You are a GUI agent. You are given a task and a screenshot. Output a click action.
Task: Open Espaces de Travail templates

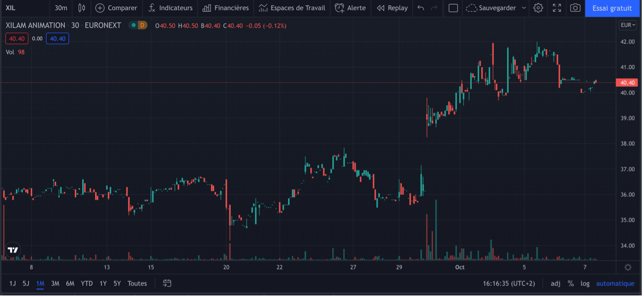[x=292, y=8]
